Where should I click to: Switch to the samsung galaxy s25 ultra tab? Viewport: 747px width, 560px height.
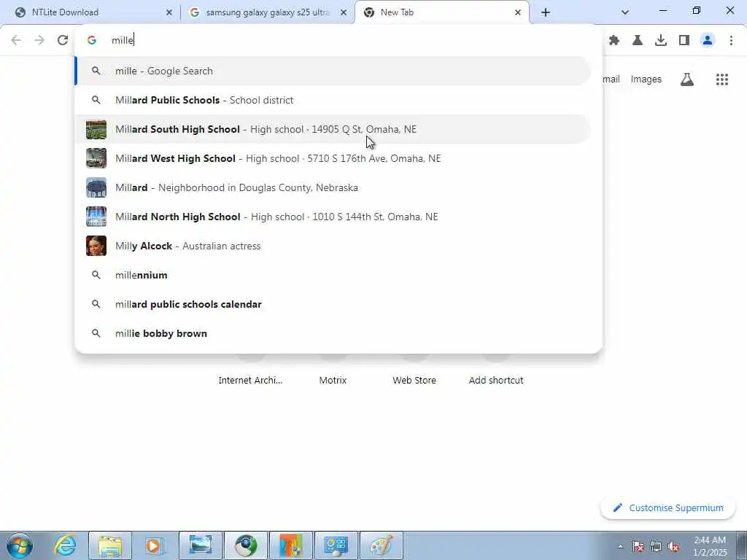(x=268, y=12)
